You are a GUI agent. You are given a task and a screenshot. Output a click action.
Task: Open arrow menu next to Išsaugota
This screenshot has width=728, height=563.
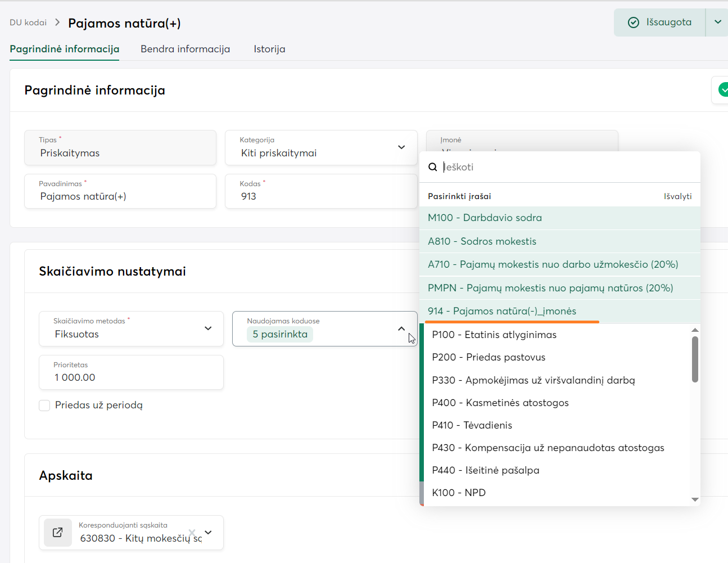(717, 22)
